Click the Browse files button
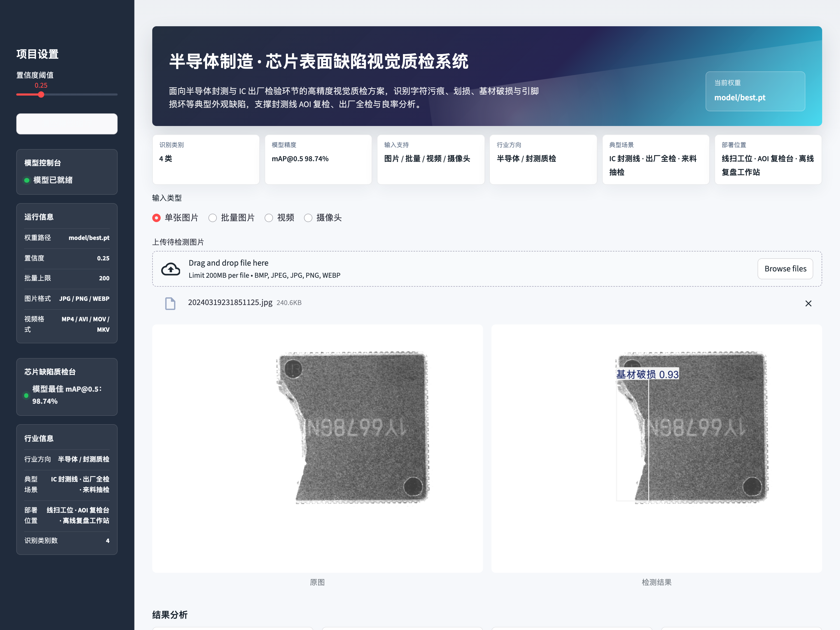840x630 pixels. [785, 269]
